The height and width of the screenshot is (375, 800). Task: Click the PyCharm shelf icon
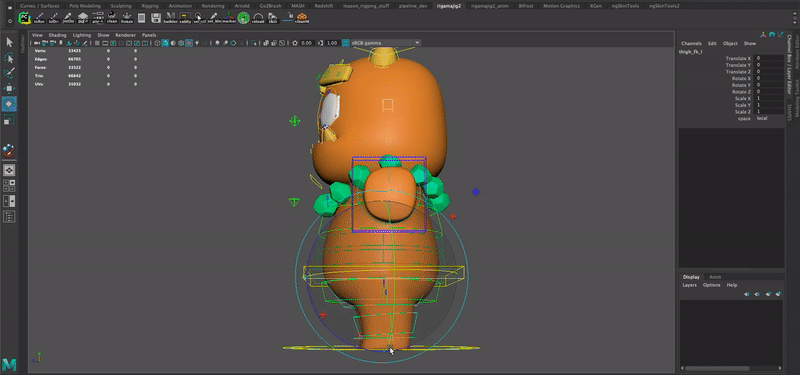pos(24,18)
